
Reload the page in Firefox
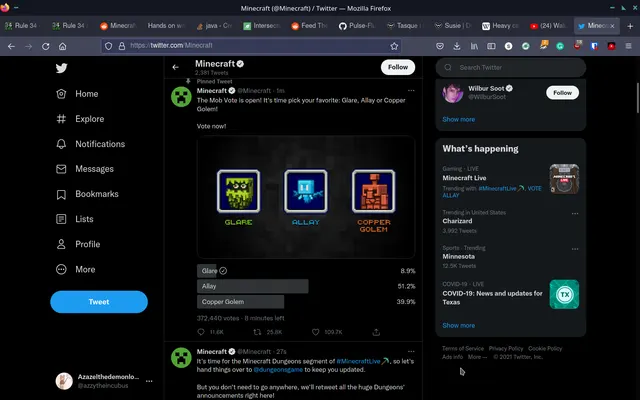(45, 46)
